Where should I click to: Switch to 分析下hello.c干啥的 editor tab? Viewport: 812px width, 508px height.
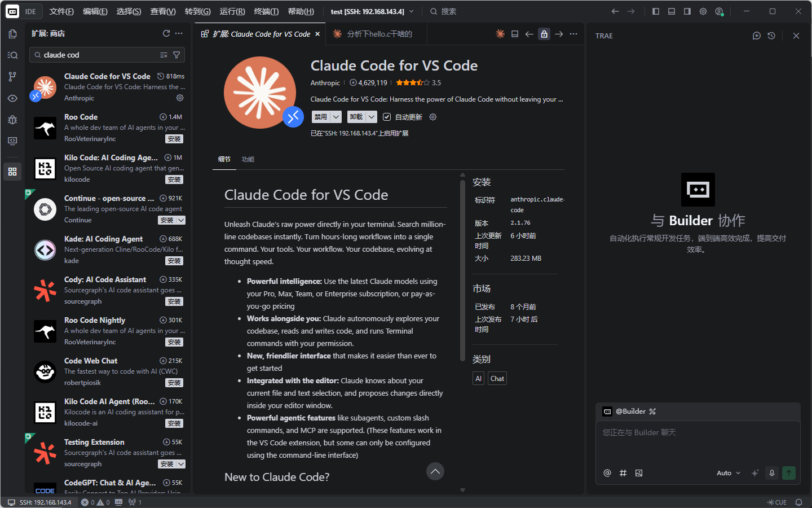pos(379,34)
